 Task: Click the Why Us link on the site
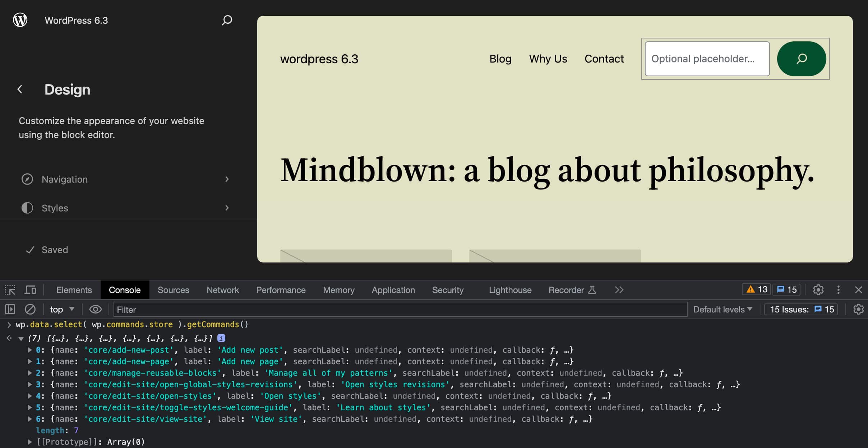tap(548, 59)
